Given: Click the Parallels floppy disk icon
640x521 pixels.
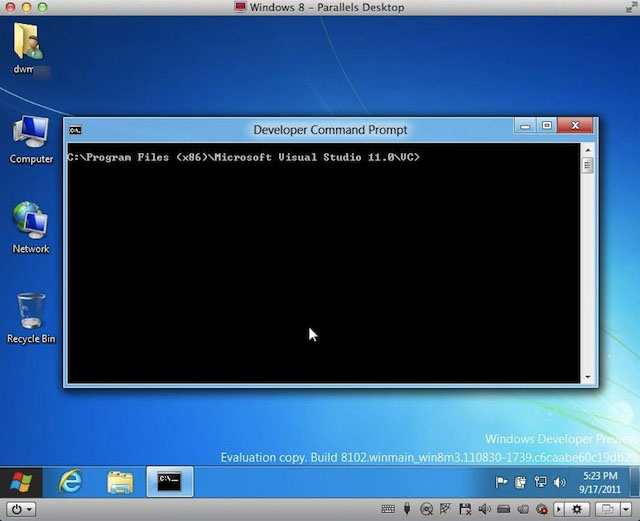Looking at the screenshot, I should click(464, 509).
